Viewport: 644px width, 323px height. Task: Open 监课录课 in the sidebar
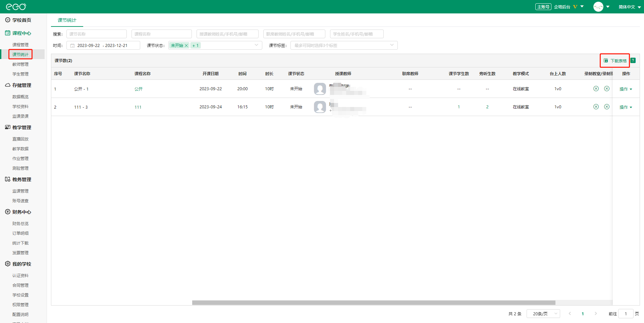click(x=20, y=116)
